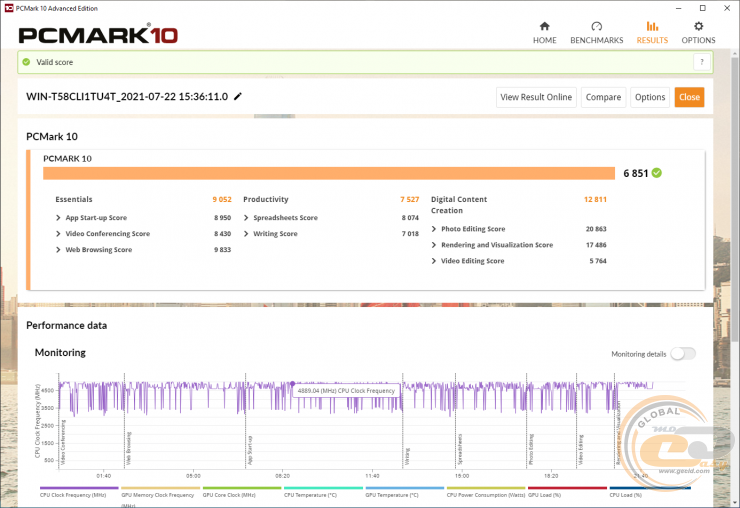The image size is (740, 508).
Task: Click the CPU Clock Frequency legend swatch
Action: tap(79, 488)
